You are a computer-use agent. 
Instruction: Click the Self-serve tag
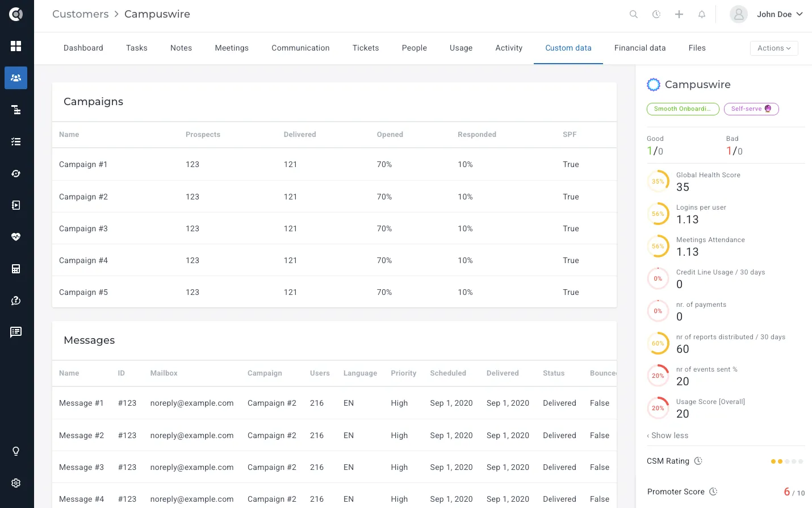751,109
